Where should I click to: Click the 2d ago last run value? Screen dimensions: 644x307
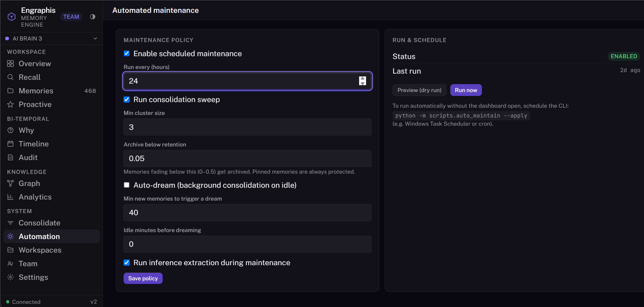(x=630, y=70)
